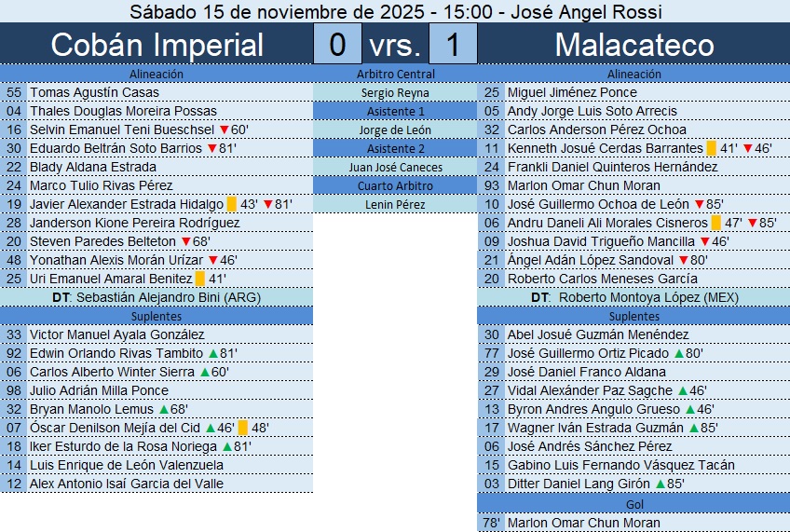Image resolution: width=790 pixels, height=532 pixels.
Task: Click the Gol section header
Action: tap(633, 504)
